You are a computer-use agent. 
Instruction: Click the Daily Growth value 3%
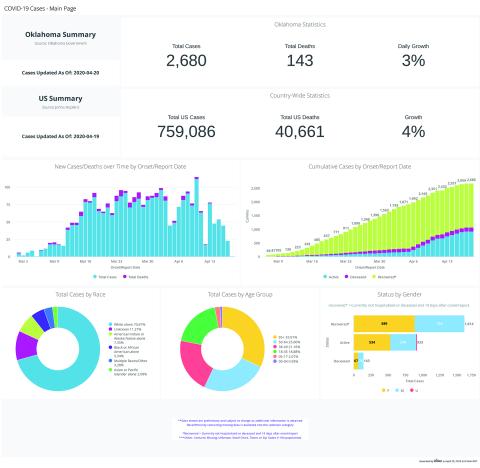pyautogui.click(x=413, y=61)
